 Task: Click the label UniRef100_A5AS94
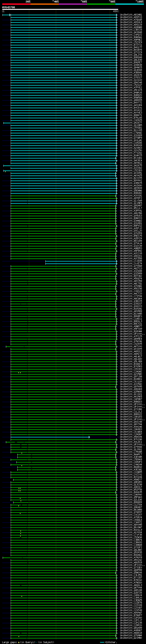[131, 437]
